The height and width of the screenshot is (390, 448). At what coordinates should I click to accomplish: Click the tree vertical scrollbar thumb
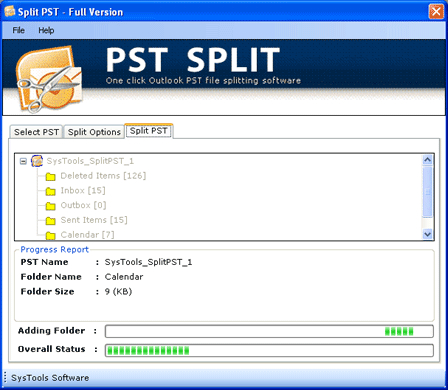(x=427, y=192)
